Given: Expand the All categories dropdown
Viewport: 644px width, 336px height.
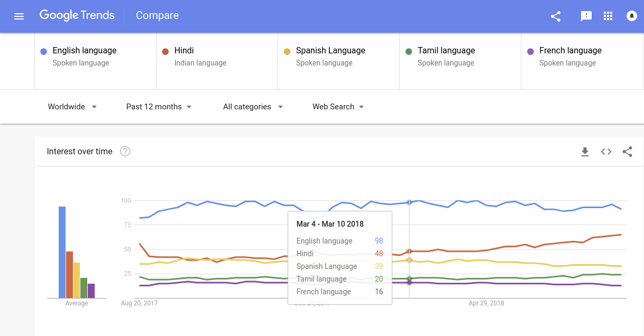Looking at the screenshot, I should [x=253, y=107].
